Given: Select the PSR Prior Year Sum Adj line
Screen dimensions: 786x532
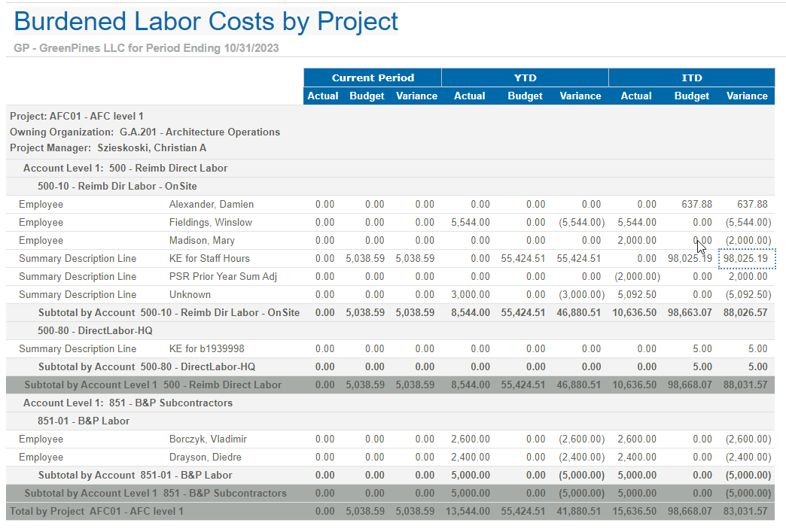Looking at the screenshot, I should (223, 276).
